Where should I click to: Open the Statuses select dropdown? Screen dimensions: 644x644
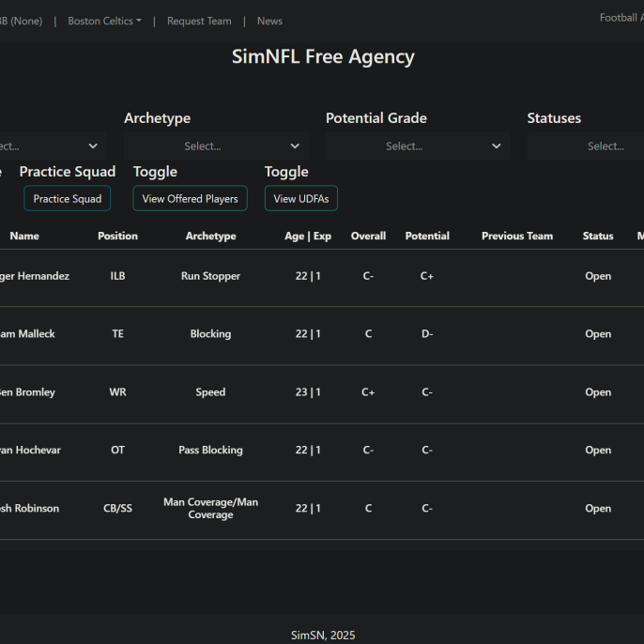point(586,146)
